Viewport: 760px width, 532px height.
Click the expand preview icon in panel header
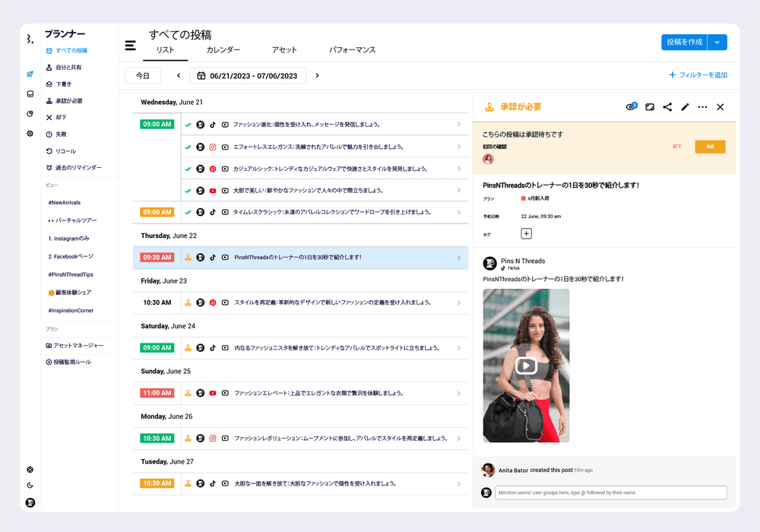650,107
